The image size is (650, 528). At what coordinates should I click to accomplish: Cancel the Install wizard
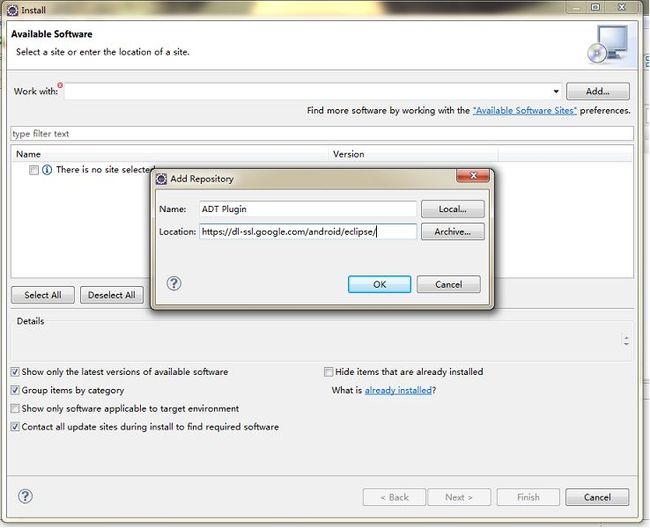(597, 497)
